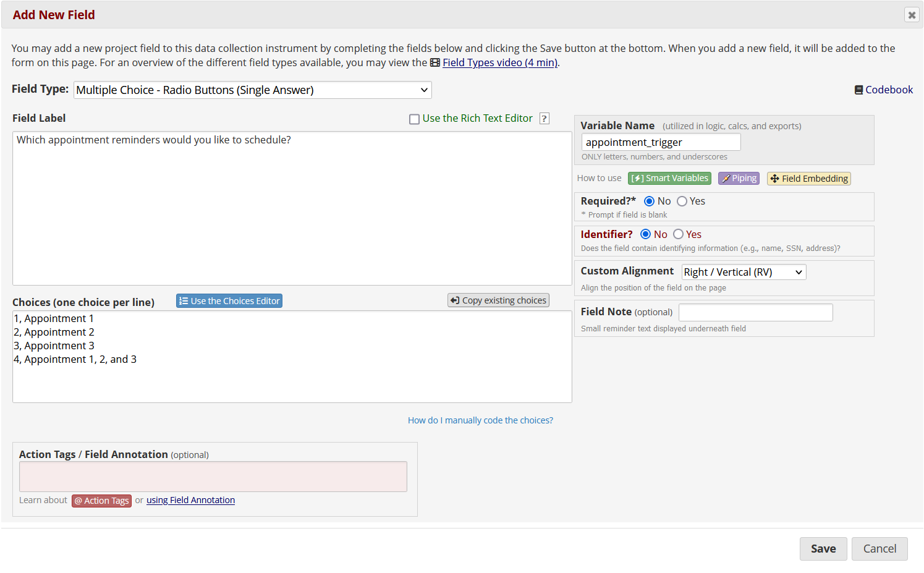Click choice line '4, Appointment 1, 2, and 3'
Screen dimensions: 924x573
75,359
